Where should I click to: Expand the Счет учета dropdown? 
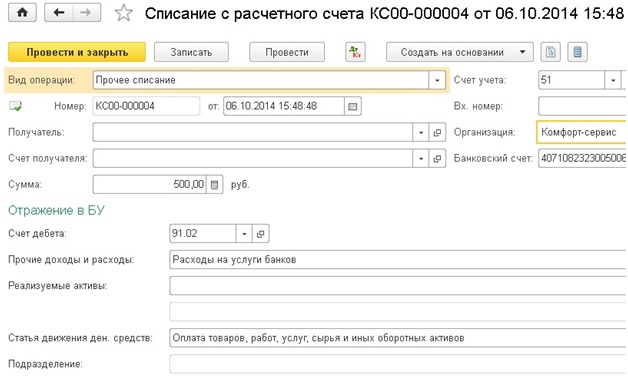(612, 80)
